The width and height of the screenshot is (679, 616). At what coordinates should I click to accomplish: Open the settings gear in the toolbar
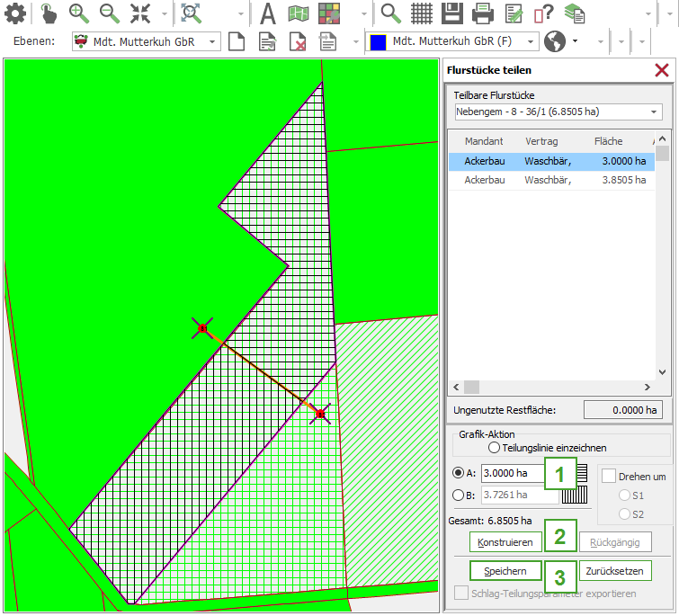click(15, 13)
